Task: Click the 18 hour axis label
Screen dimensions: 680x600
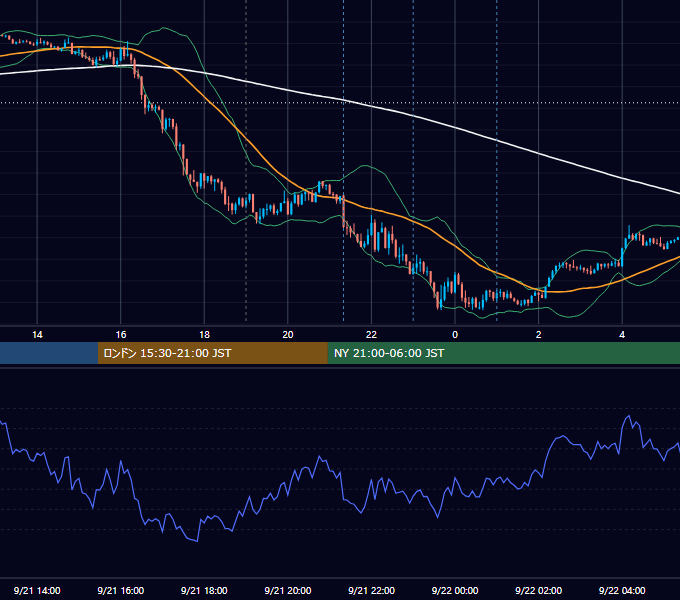Action: pos(204,335)
